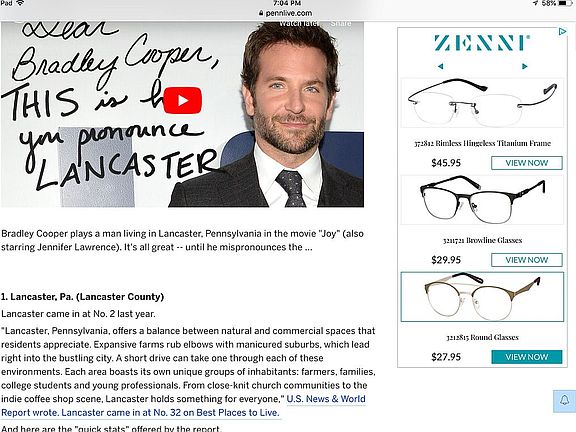576x432 pixels.
Task: Tap the battery indicator in status bar
Action: tap(565, 3)
